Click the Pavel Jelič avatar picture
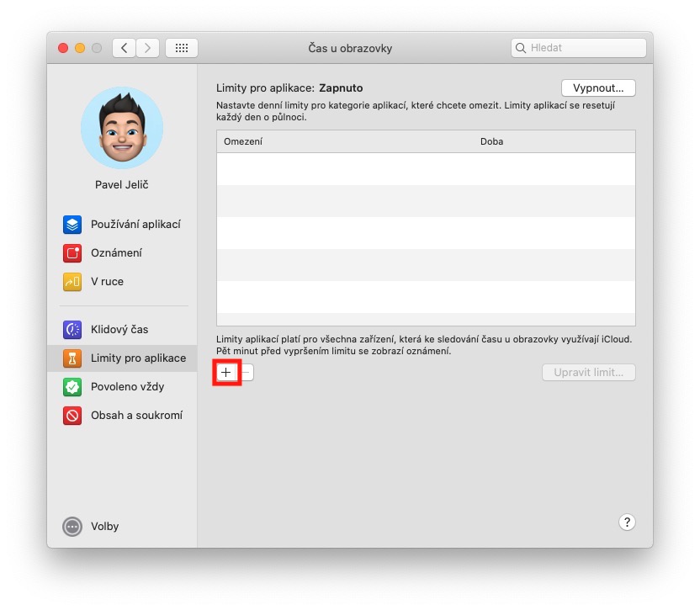The image size is (700, 610). point(122,128)
